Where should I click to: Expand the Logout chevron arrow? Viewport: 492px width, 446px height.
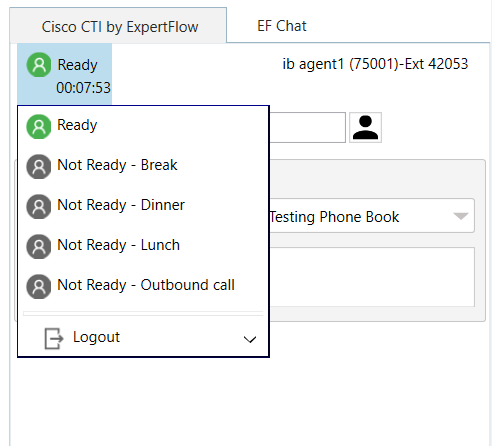click(250, 339)
